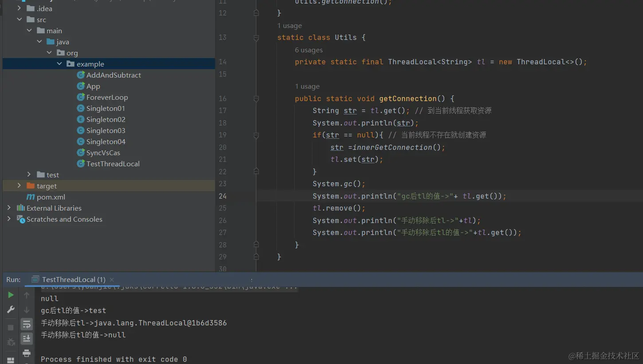The image size is (643, 364).
Task: Open run configuration wrench icon
Action: 11,310
